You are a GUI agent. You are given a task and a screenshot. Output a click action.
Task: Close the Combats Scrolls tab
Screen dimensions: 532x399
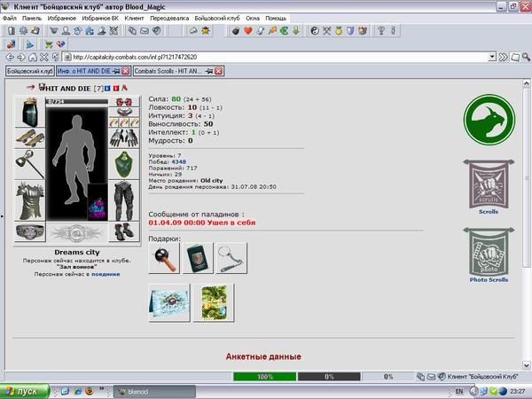pos(218,71)
